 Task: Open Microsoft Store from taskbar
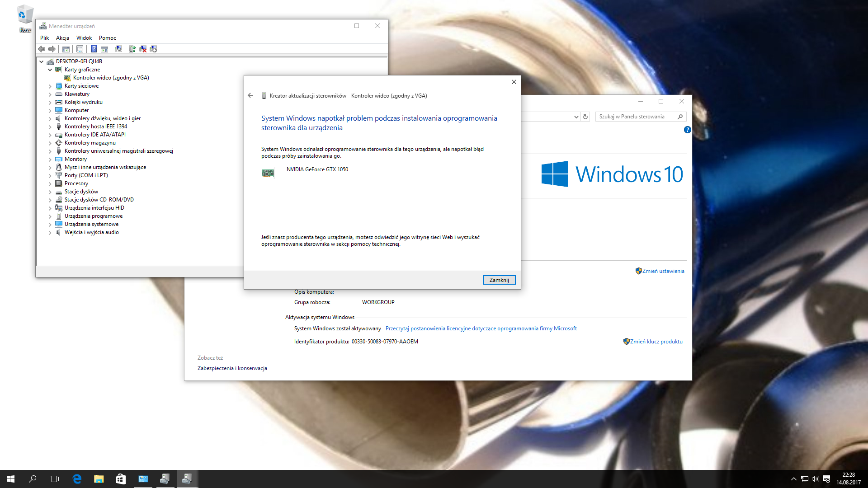coord(121,479)
